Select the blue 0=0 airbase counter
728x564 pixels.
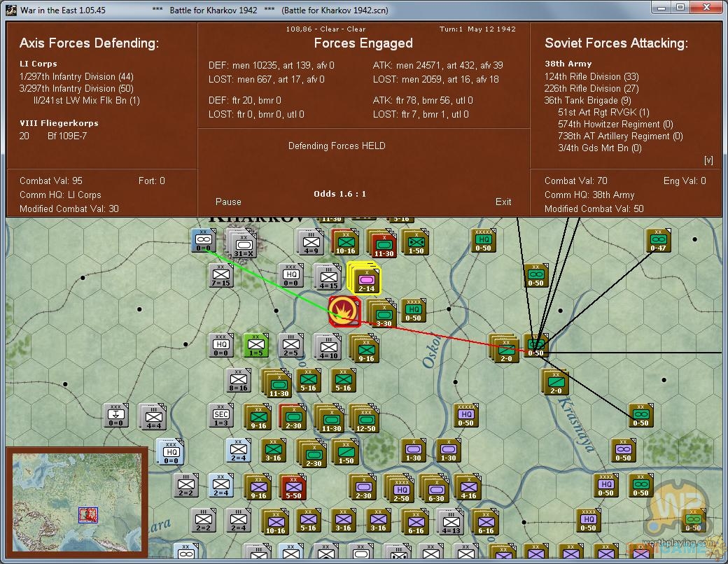coord(203,241)
